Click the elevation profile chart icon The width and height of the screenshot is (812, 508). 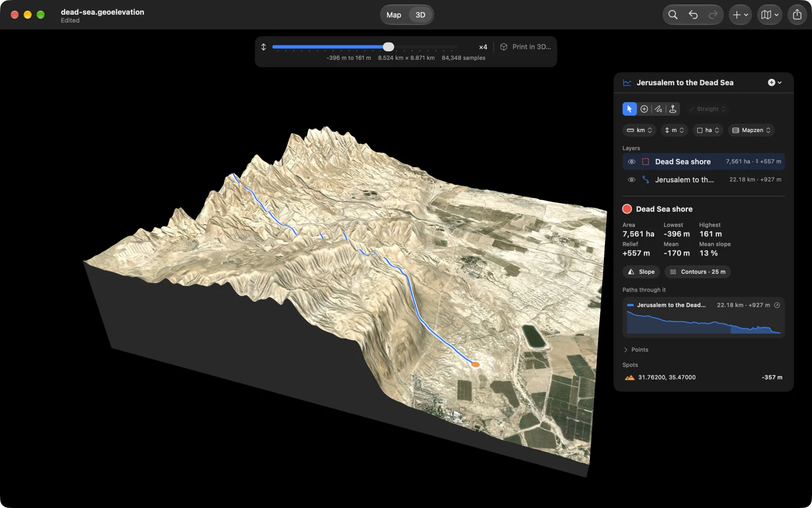pos(627,83)
